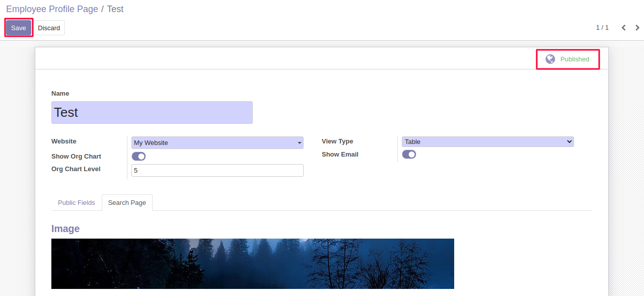
Task: Toggle the Show Org Chart switch
Action: 138,157
